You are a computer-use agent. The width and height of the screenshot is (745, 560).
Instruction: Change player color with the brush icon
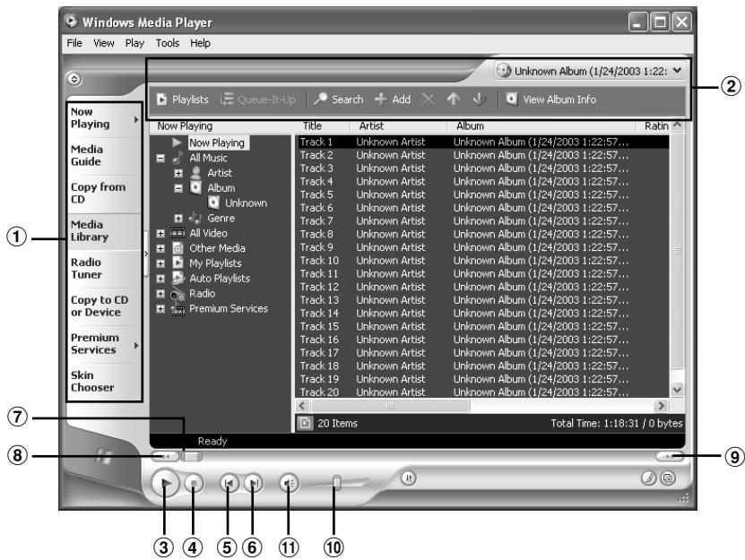pos(648,478)
